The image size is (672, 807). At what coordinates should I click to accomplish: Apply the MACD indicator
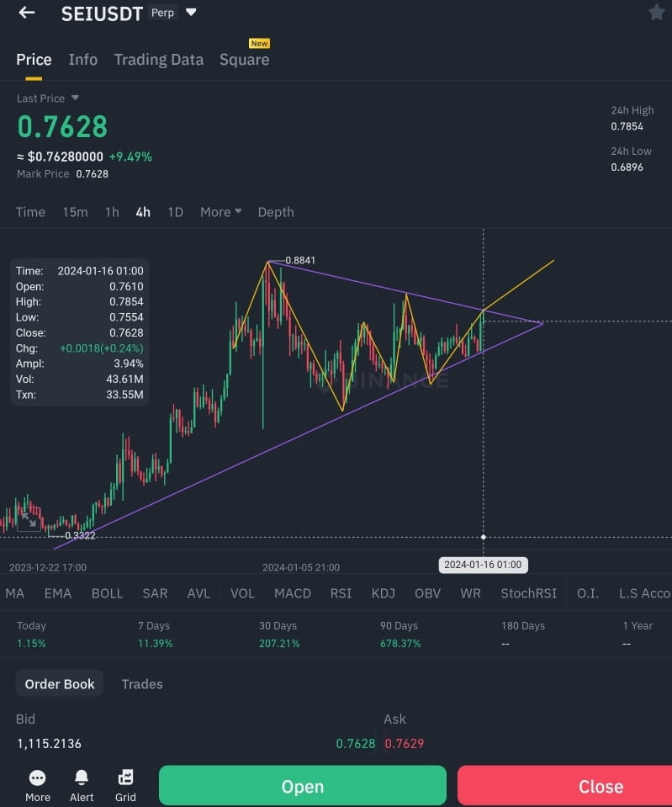[293, 593]
